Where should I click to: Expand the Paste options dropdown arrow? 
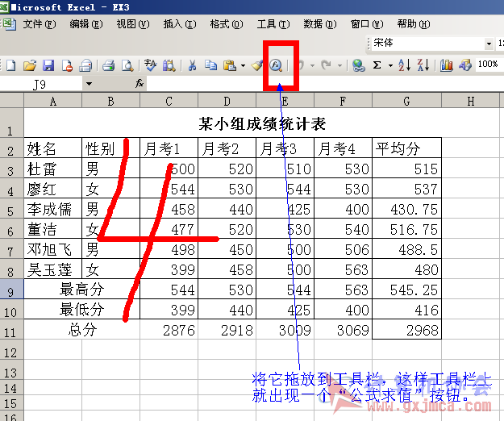(x=243, y=65)
